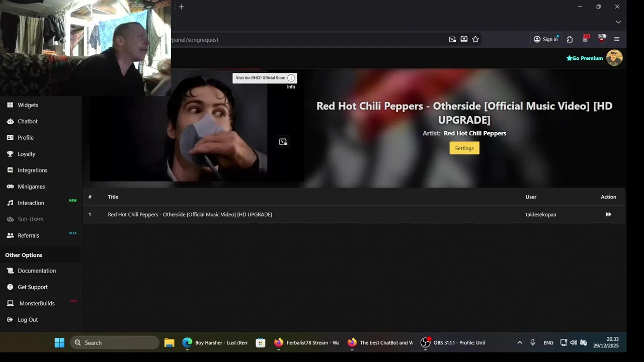Toggle browser picture-in-picture in address bar
The image size is (644, 362).
(452, 39)
